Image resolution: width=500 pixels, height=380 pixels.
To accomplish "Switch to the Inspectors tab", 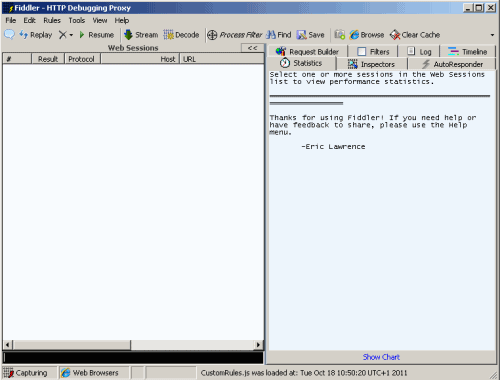I will [372, 64].
